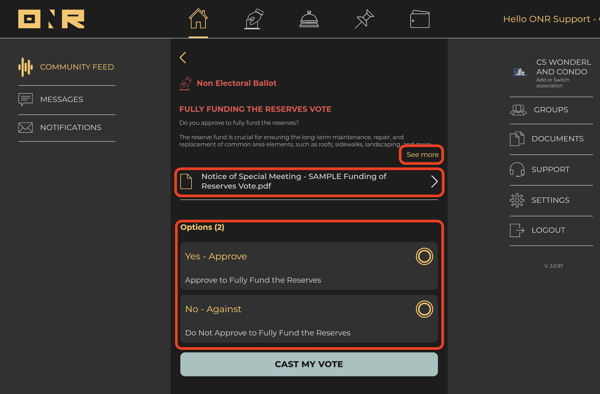Open PDF attachment via right chevron arrow
This screenshot has height=394, width=600.
[x=434, y=181]
